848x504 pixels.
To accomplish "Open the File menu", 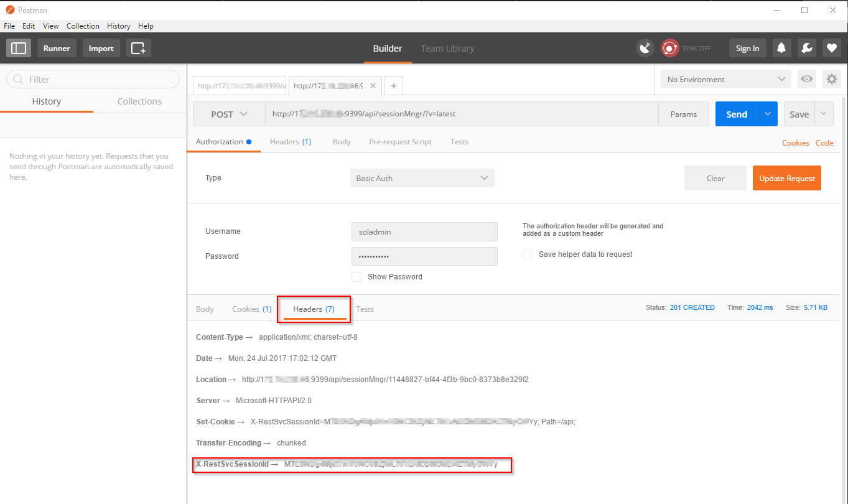I will click(9, 26).
